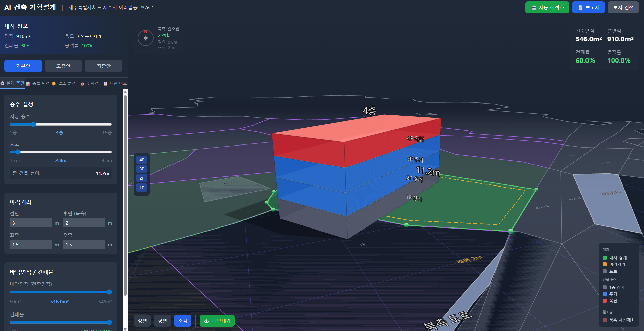Select the 2F floor button

(142, 178)
